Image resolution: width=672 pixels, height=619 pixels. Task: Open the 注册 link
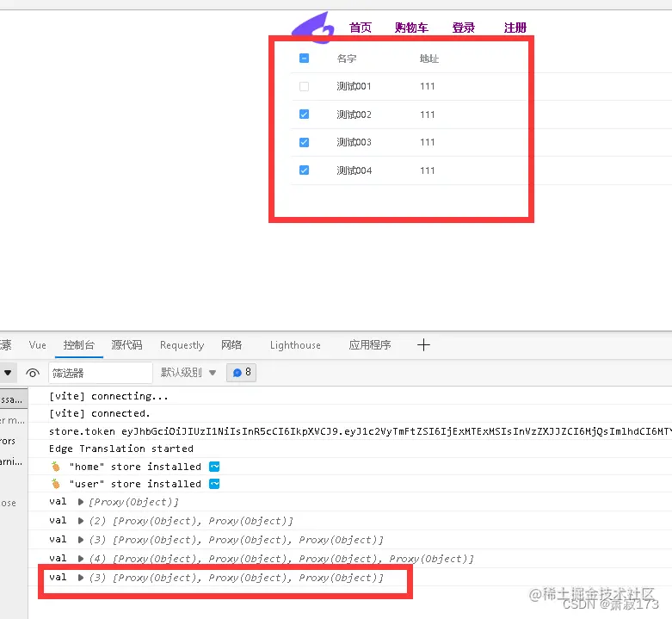click(515, 28)
